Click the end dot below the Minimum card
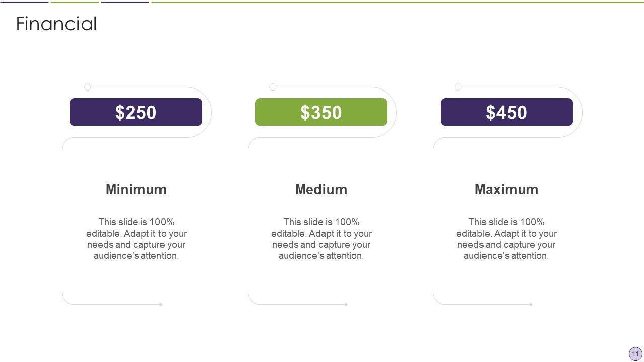The image size is (644, 362). [161, 304]
